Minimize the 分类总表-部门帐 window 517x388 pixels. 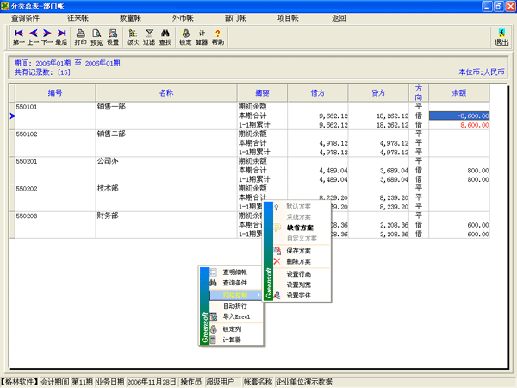(487, 6)
